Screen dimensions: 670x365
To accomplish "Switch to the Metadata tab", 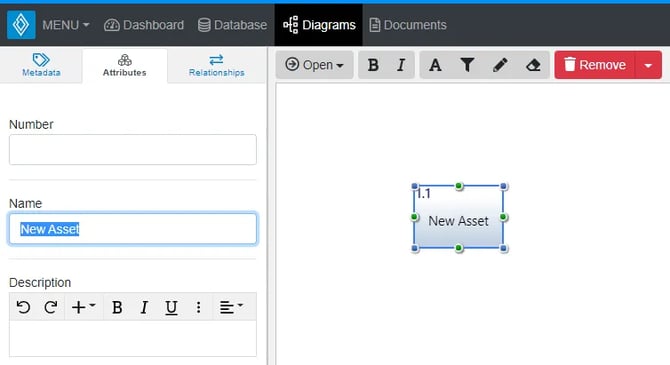I will pos(41,65).
